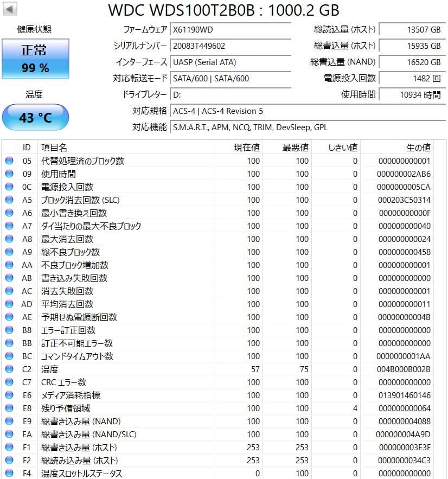Click status icon for attribute A6
The width and height of the screenshot is (448, 479).
pyautogui.click(x=9, y=213)
